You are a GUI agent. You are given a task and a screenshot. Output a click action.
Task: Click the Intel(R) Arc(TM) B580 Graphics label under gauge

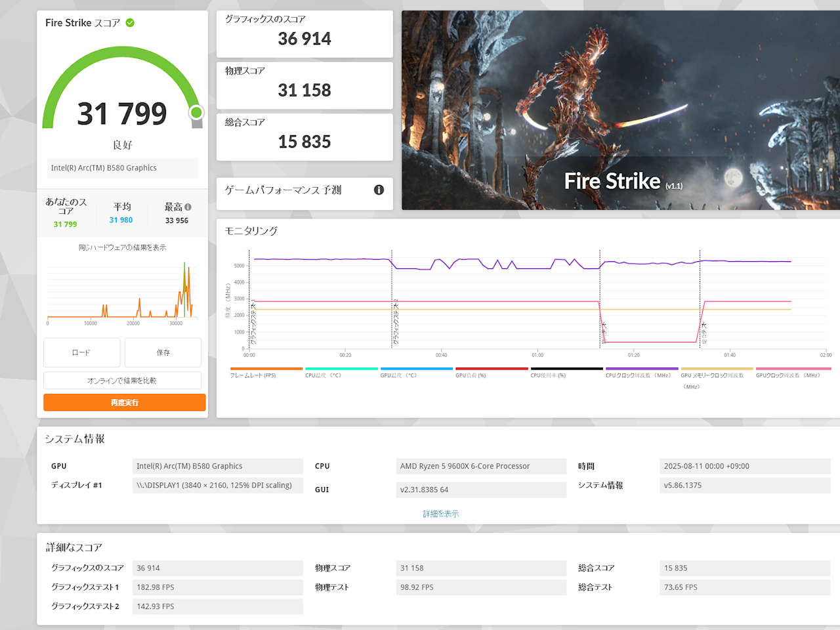[x=122, y=168]
